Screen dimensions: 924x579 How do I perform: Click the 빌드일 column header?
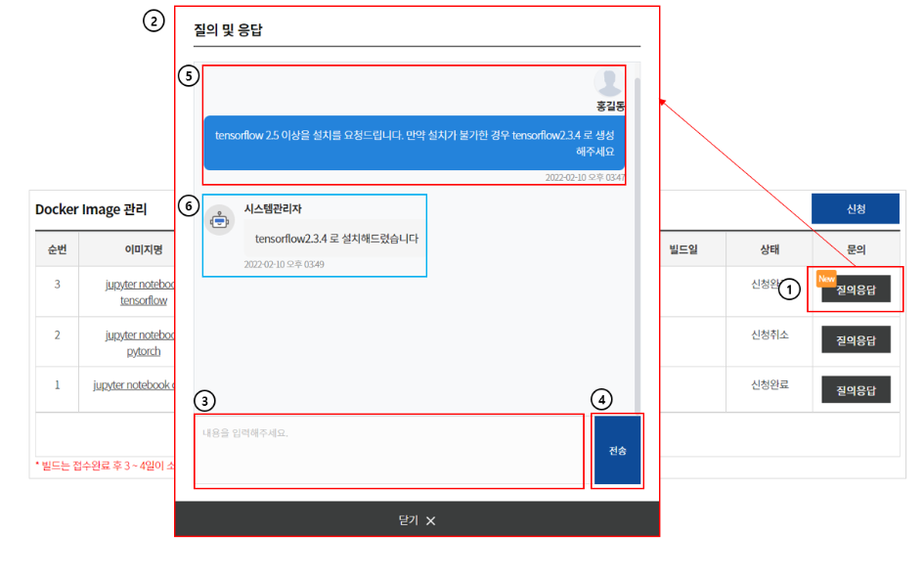click(683, 249)
